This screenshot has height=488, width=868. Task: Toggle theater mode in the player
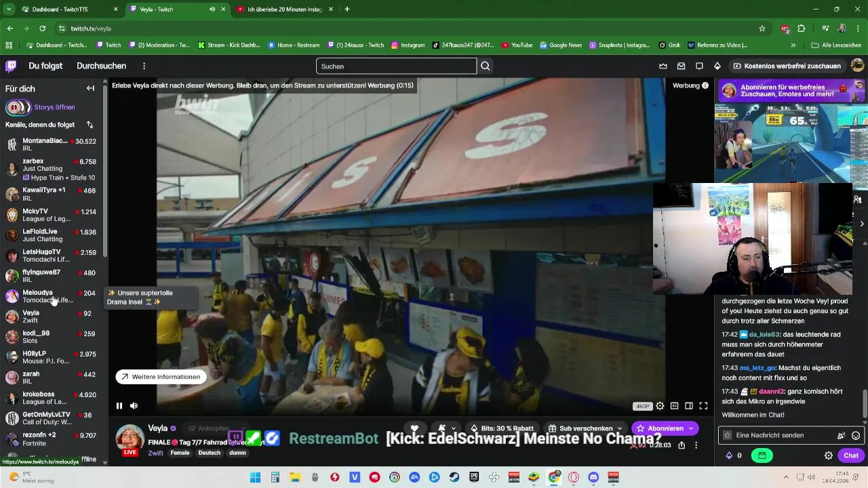click(x=689, y=406)
